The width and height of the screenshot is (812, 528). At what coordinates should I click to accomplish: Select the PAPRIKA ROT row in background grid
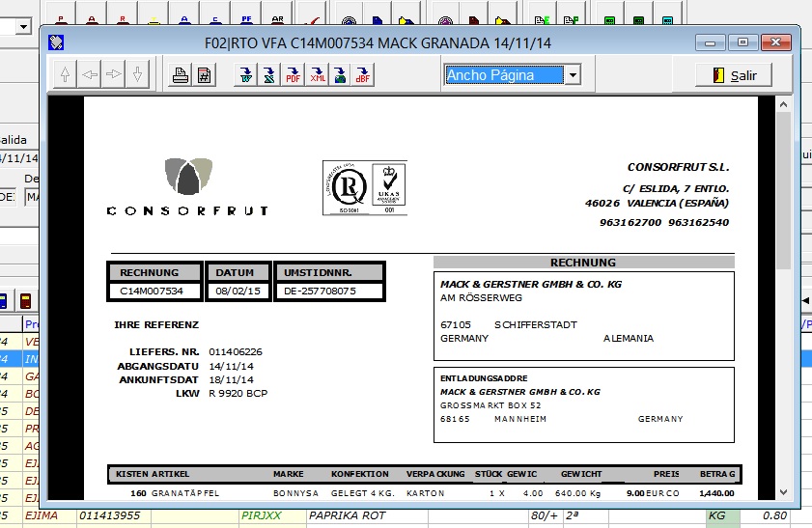(348, 516)
